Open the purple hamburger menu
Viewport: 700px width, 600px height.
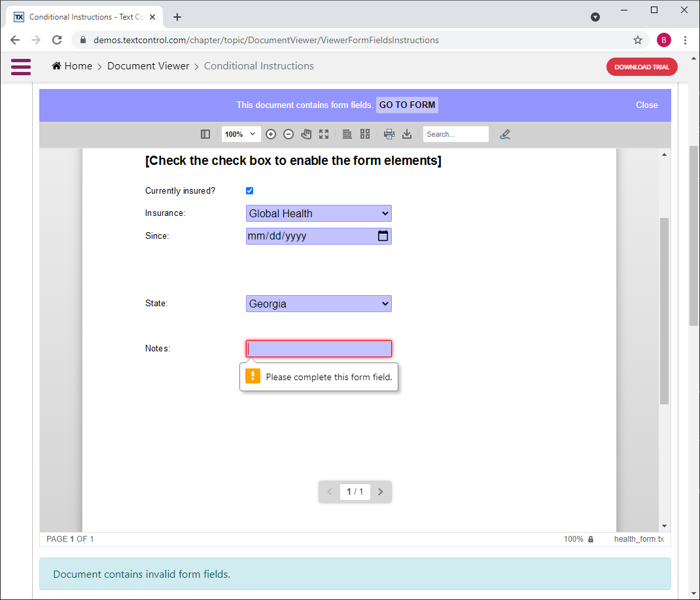(21, 67)
